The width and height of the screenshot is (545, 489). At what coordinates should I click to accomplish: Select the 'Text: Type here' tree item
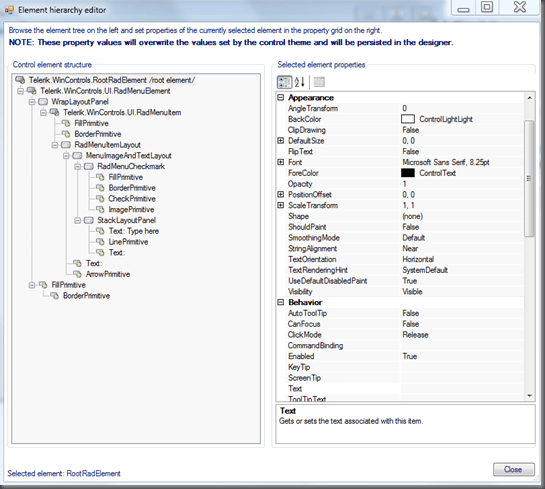[x=134, y=231]
